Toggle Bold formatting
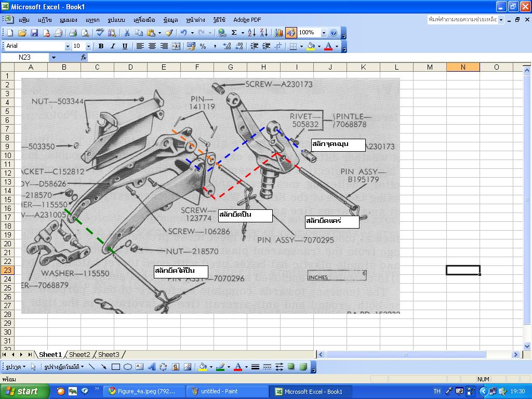The height and width of the screenshot is (399, 532). pos(101,46)
